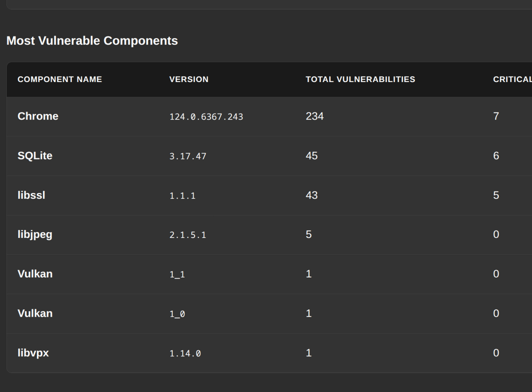532x392 pixels.
Task: Click SQLite's critical count of 6
Action: click(496, 156)
